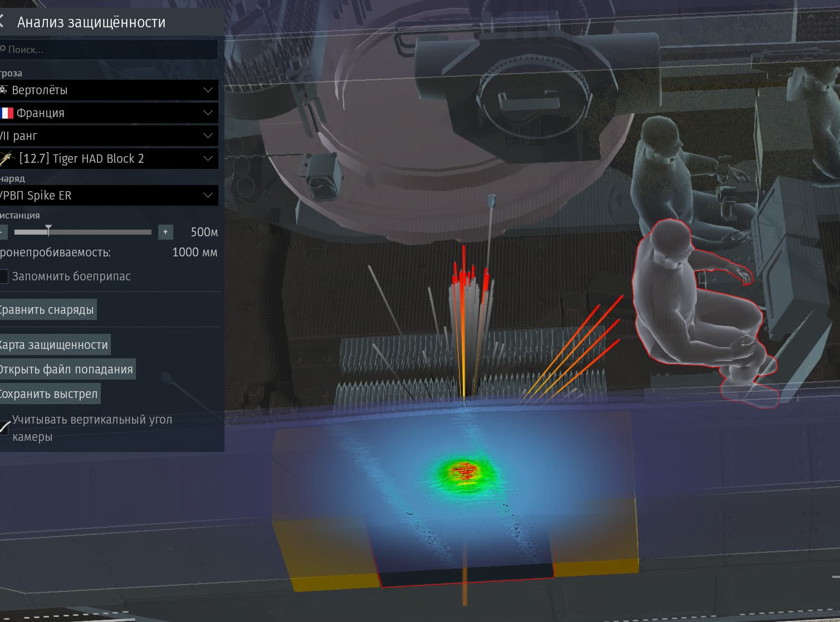
Task: Click the French flag icon
Action: 6,113
